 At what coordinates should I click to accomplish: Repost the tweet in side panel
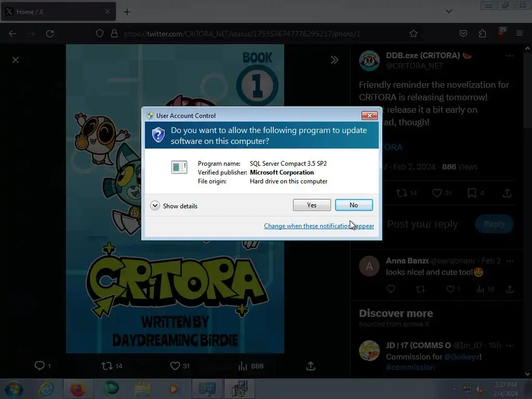[402, 193]
